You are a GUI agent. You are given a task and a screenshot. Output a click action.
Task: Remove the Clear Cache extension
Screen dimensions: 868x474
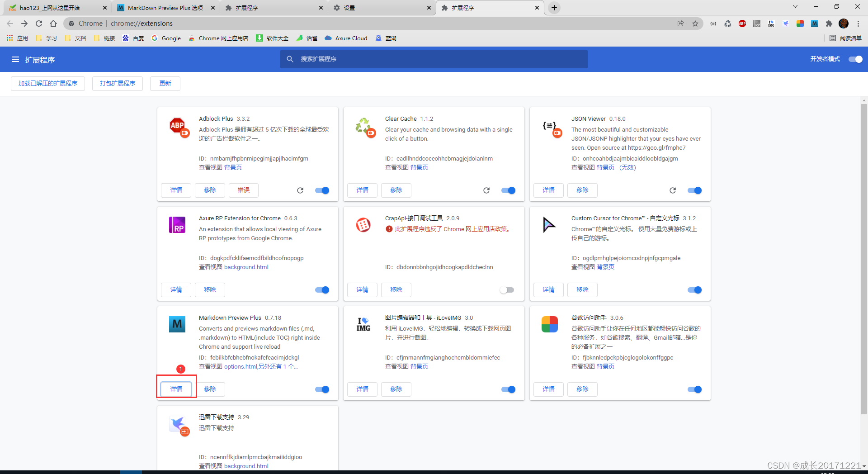[396, 190]
